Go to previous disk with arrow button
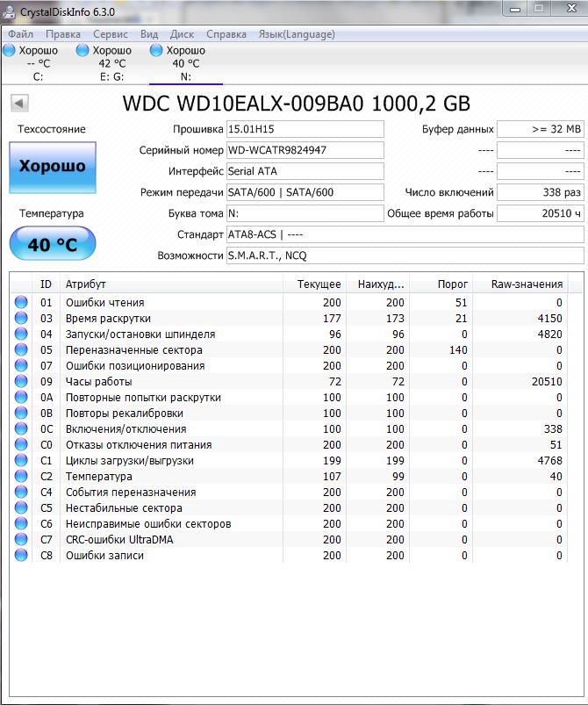Viewport: 588px width, 705px height. [x=19, y=103]
